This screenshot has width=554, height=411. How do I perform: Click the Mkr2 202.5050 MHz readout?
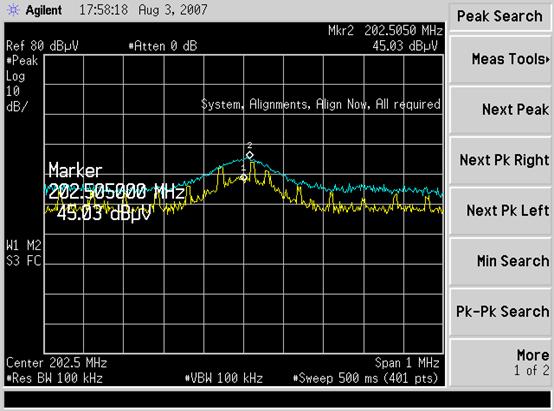coord(385,31)
